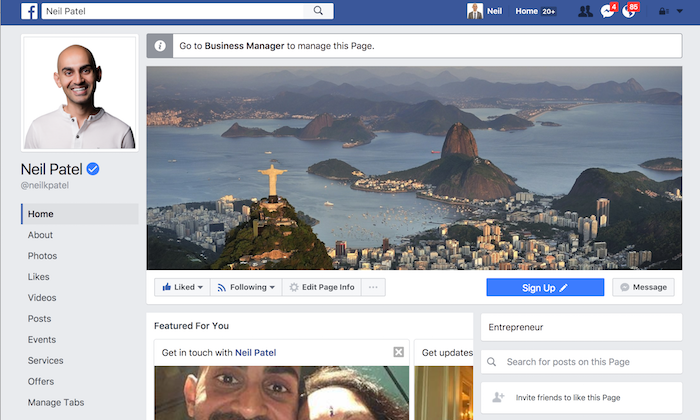Click the Message button
Viewport: 700px width, 420px height.
click(642, 287)
